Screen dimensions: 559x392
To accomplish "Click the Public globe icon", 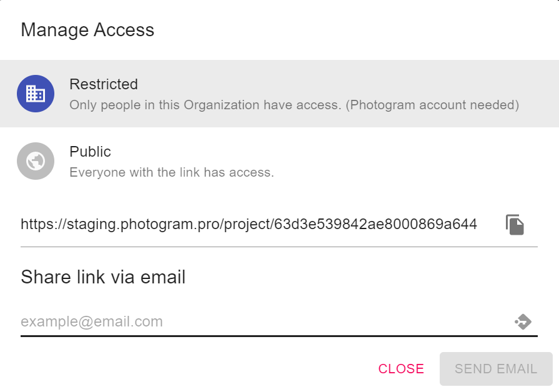I will pos(36,161).
